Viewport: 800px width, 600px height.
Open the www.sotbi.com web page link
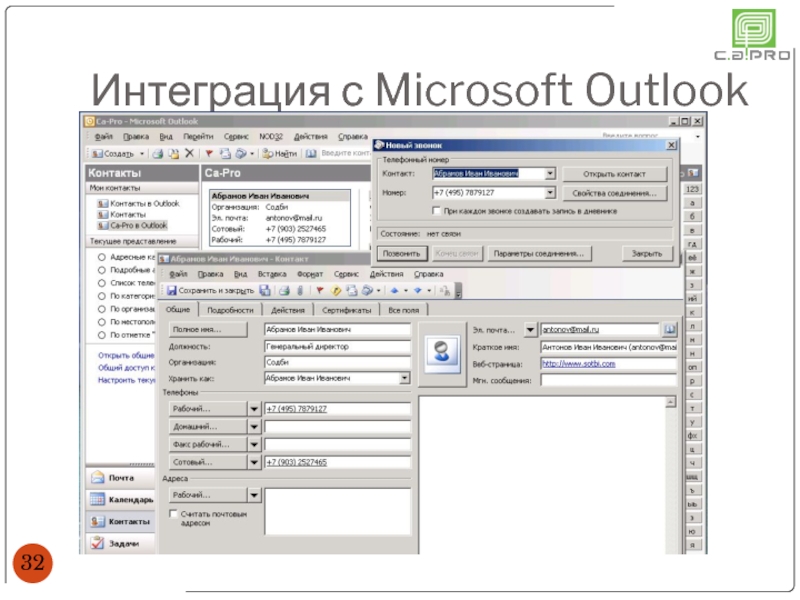pyautogui.click(x=579, y=364)
